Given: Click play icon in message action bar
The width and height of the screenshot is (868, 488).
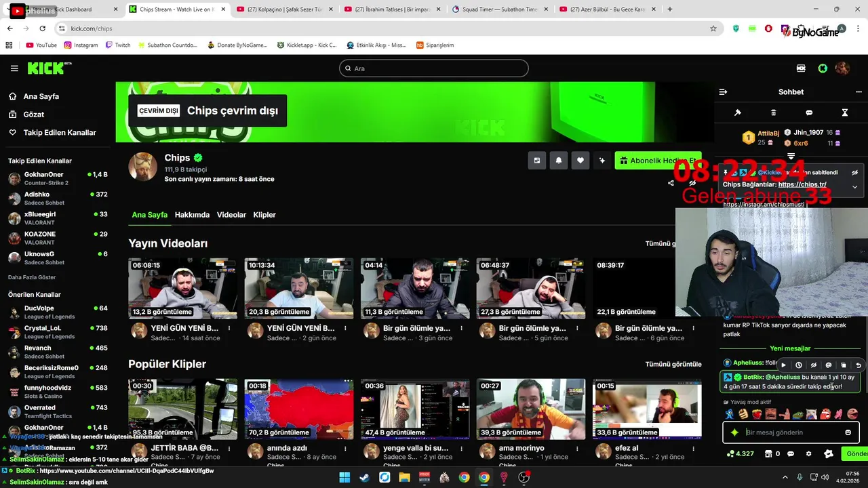Looking at the screenshot, I should coord(784,365).
